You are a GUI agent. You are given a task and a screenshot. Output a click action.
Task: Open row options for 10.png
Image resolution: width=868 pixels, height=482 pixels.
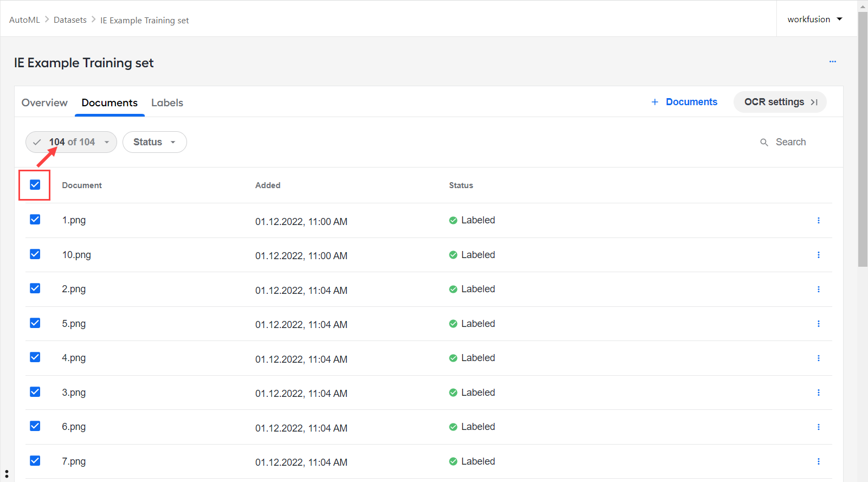818,255
